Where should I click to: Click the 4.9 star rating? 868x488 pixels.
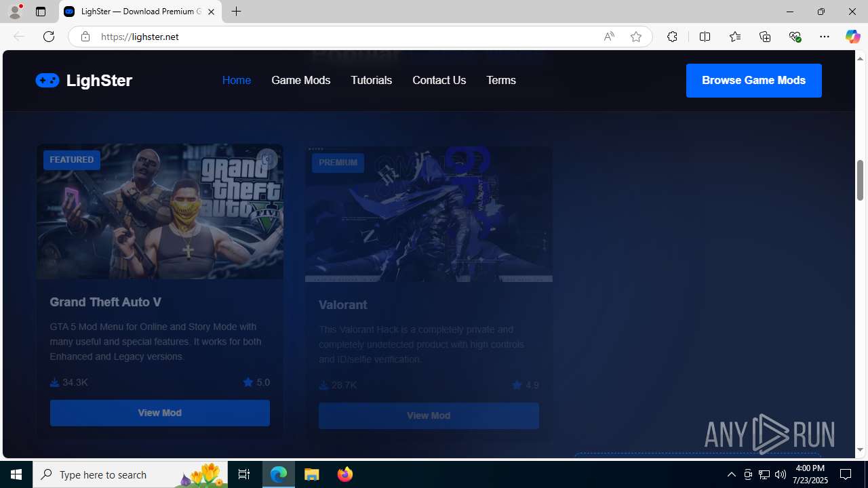(526, 385)
